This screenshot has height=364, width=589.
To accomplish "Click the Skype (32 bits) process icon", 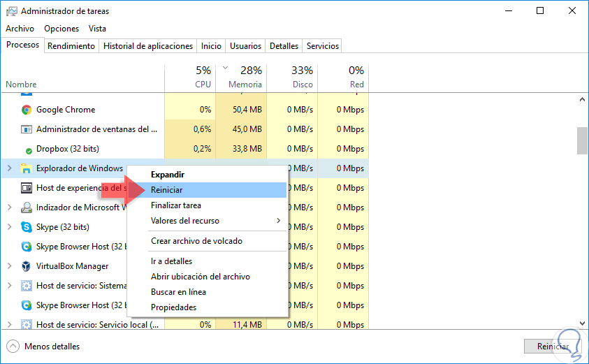I will tap(27, 227).
